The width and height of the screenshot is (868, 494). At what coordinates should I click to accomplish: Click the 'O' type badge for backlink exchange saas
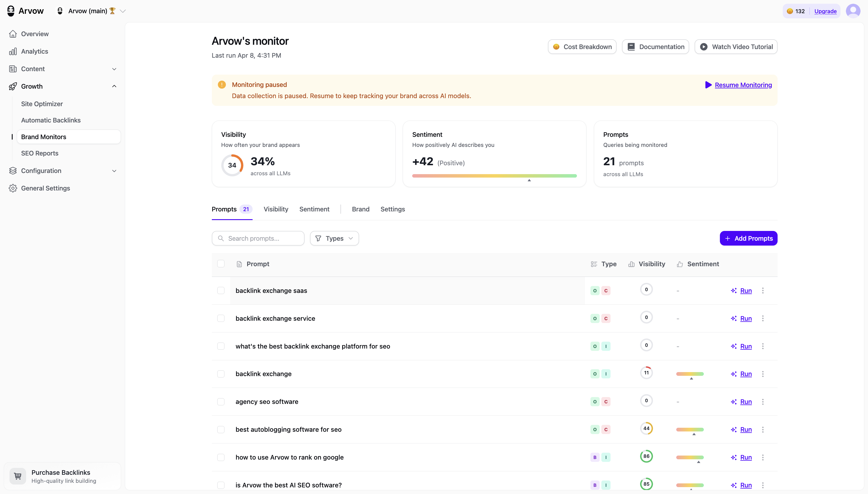pyautogui.click(x=595, y=291)
